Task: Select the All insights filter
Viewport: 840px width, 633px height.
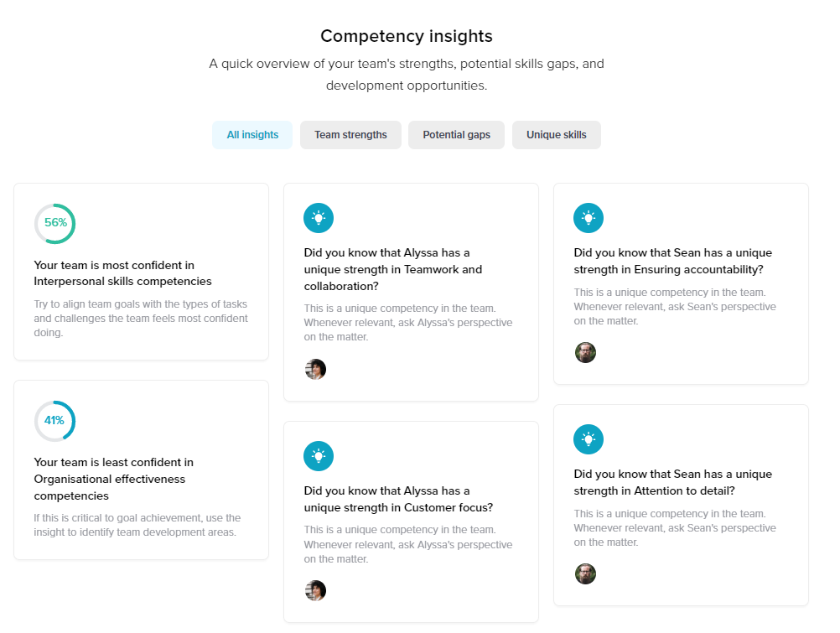Action: (251, 135)
